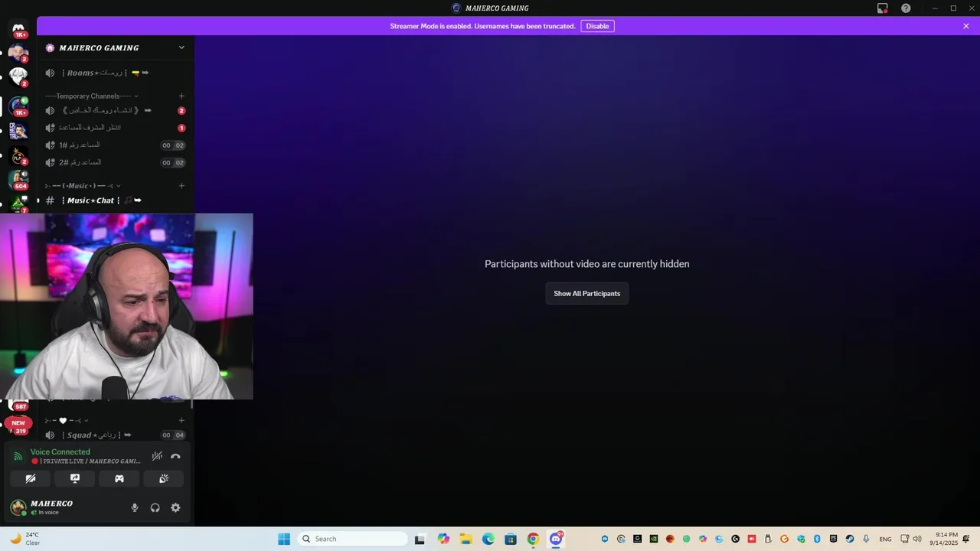Join the Rooms voice channel

point(116,73)
